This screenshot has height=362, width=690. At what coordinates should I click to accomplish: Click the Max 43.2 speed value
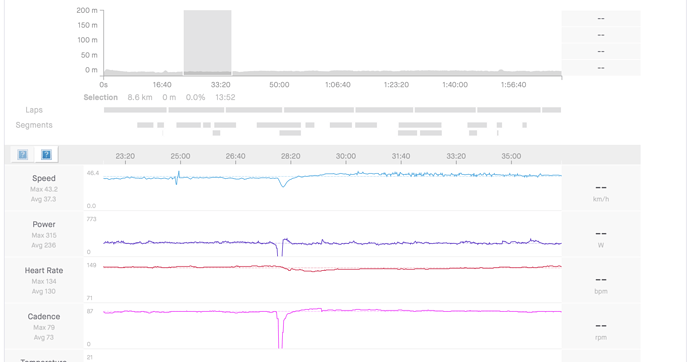(44, 190)
